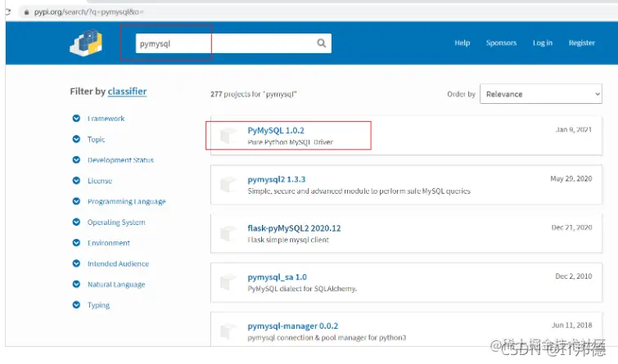Click the Dec 21, 2020 date

coord(571,227)
